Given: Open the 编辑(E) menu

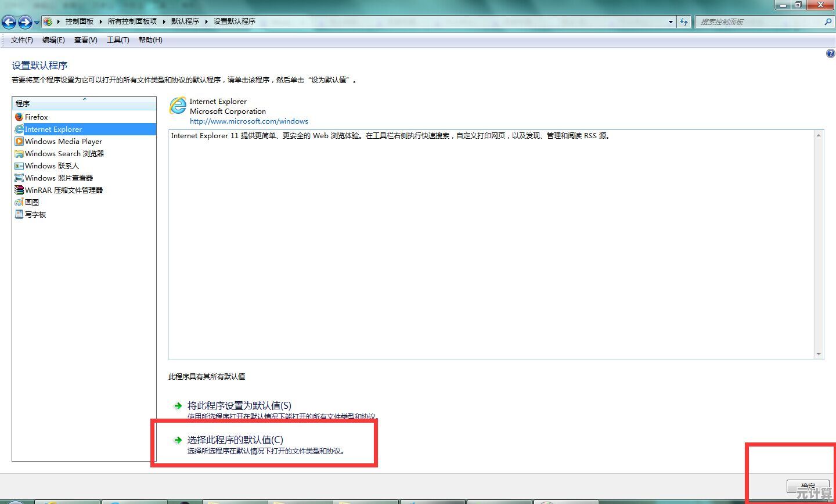Looking at the screenshot, I should click(53, 40).
